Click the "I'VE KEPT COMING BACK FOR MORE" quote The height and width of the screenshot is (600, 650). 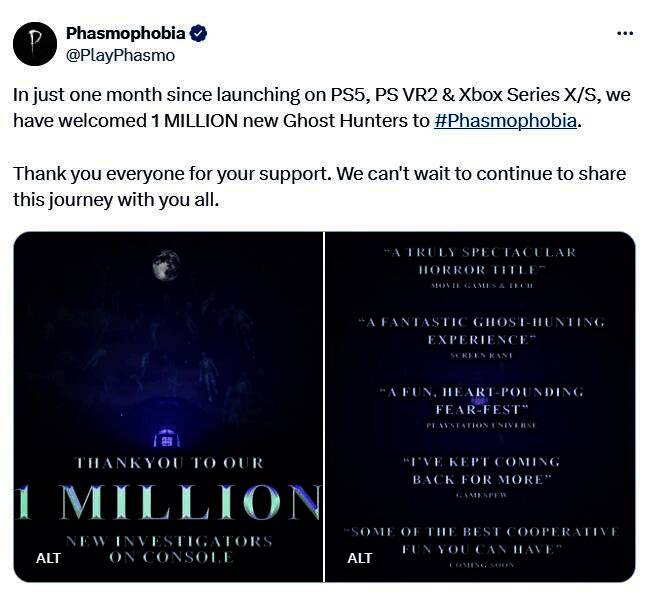[481, 471]
